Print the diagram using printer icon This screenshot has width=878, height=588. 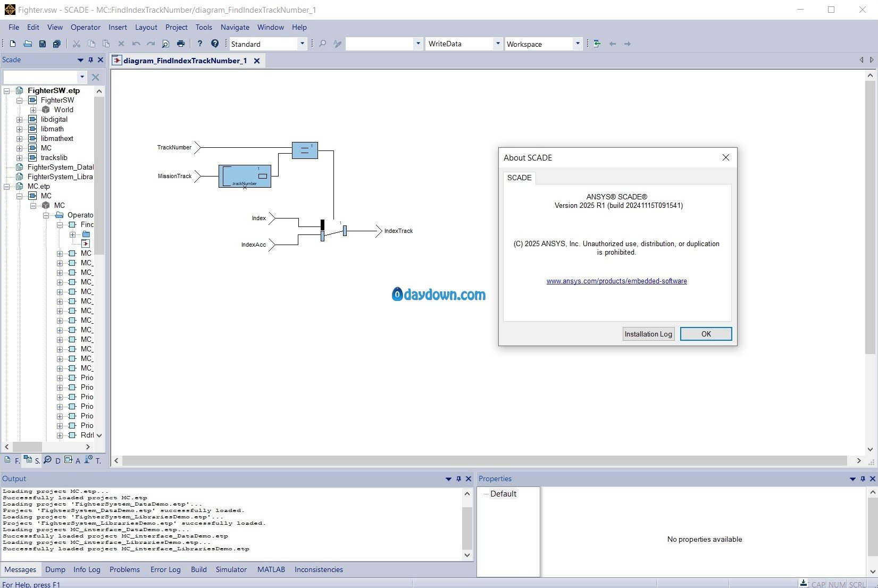pyautogui.click(x=181, y=44)
